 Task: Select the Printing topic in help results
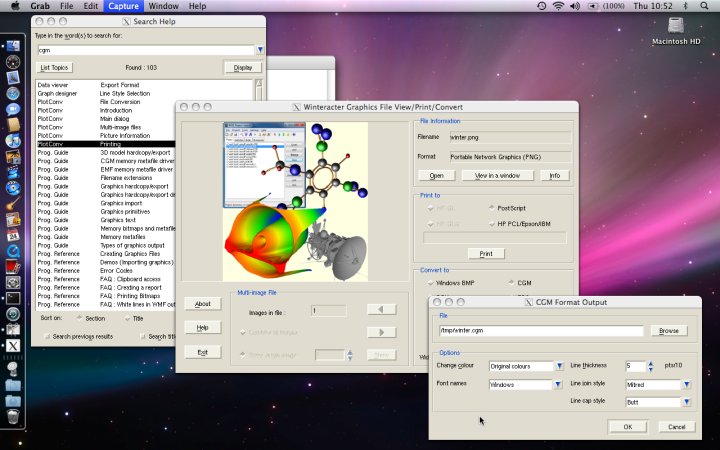[110, 144]
